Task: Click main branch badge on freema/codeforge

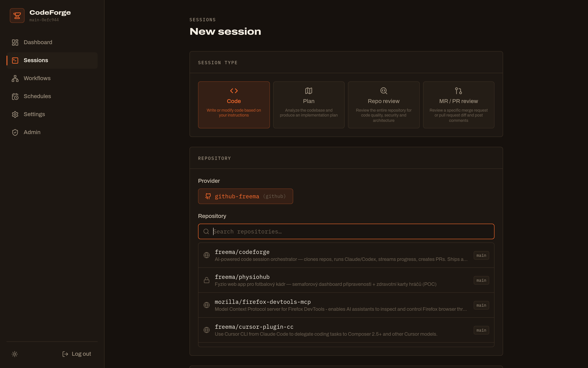Action: [481, 255]
